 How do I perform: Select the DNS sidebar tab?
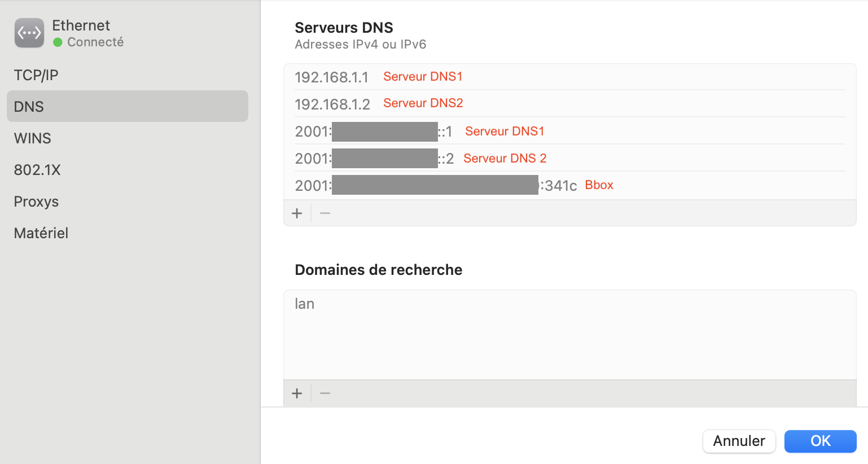click(x=128, y=106)
